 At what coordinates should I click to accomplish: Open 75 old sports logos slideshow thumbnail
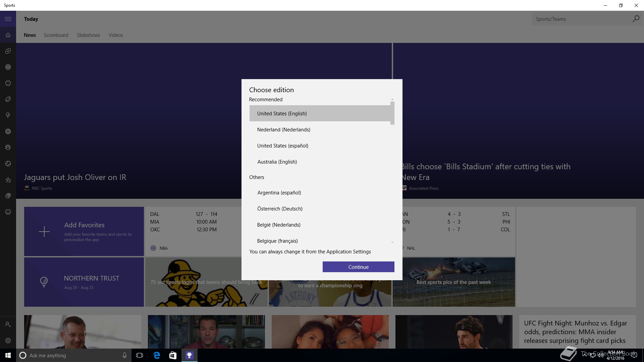[206, 282]
